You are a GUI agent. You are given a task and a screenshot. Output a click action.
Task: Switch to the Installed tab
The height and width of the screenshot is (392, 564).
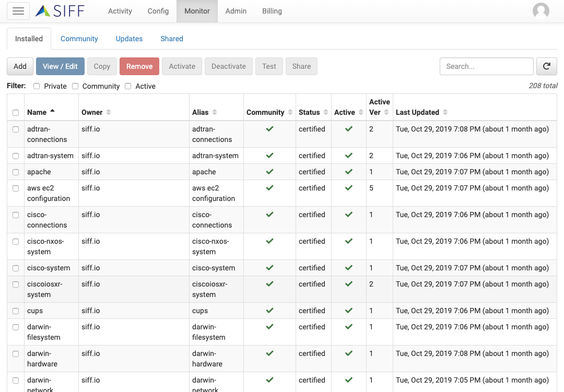29,39
